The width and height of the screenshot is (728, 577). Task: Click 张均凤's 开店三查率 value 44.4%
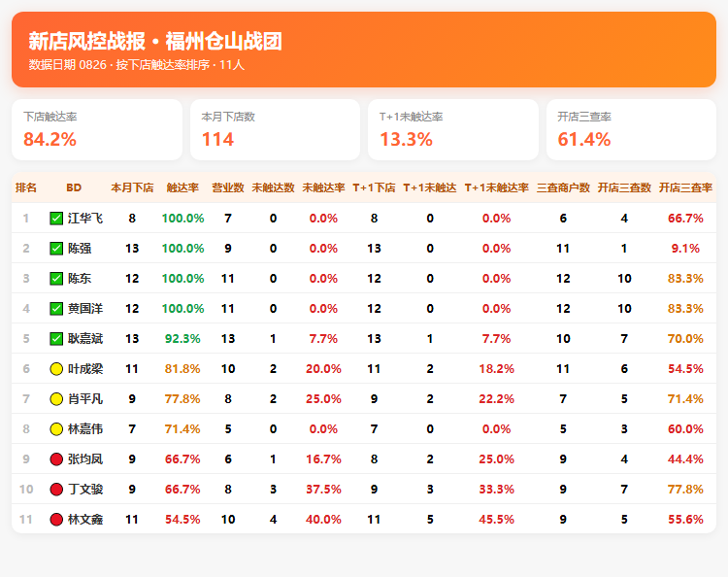pos(685,459)
